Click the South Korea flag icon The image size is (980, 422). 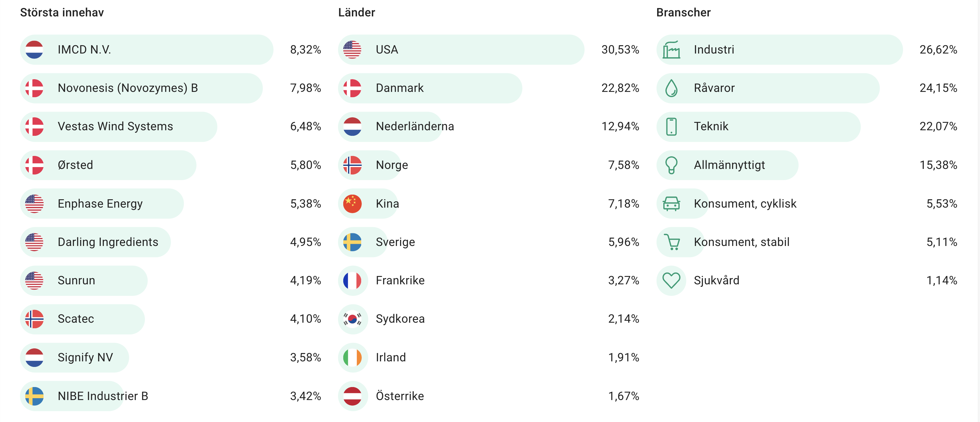click(x=352, y=319)
